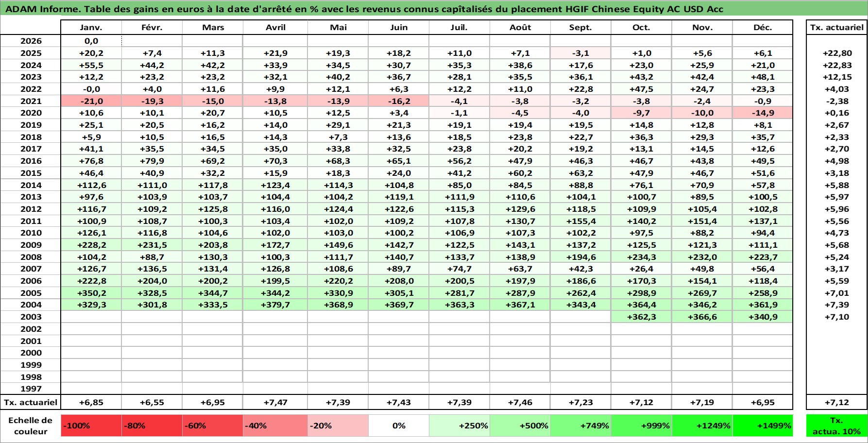Click the 2021 row label

pos(31,101)
